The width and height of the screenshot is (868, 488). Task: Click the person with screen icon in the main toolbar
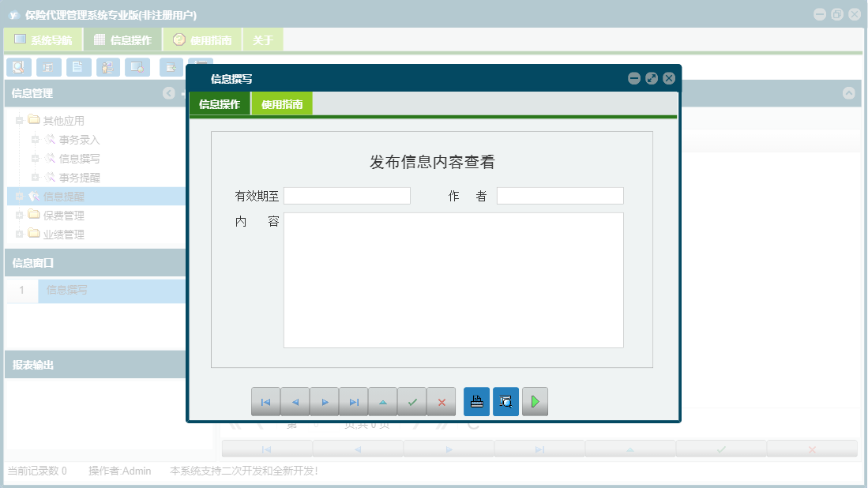click(108, 67)
